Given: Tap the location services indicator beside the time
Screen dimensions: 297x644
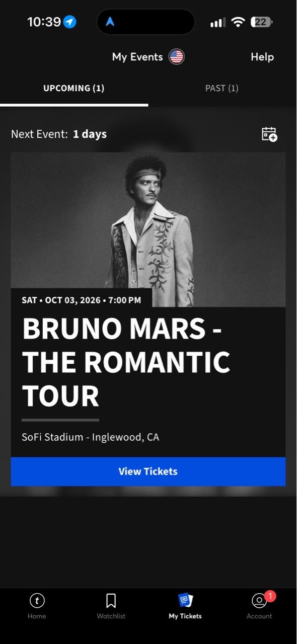Looking at the screenshot, I should 70,22.
